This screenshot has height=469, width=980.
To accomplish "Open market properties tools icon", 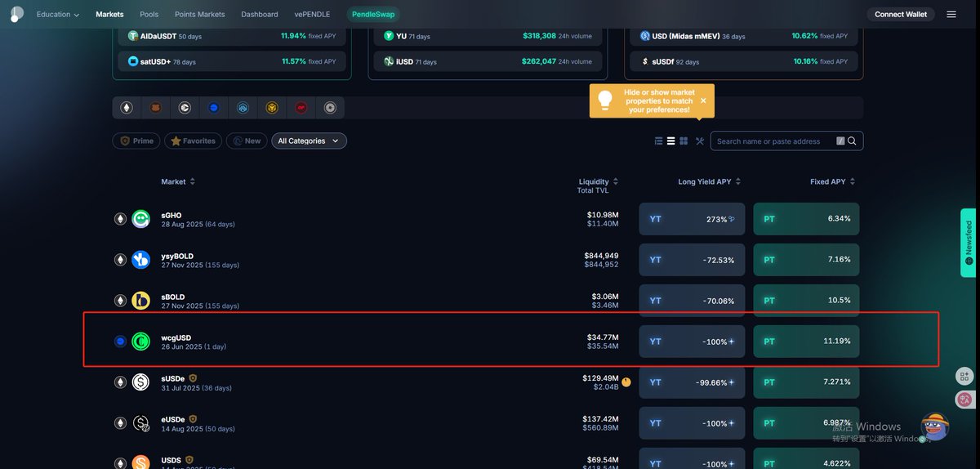I will (700, 141).
